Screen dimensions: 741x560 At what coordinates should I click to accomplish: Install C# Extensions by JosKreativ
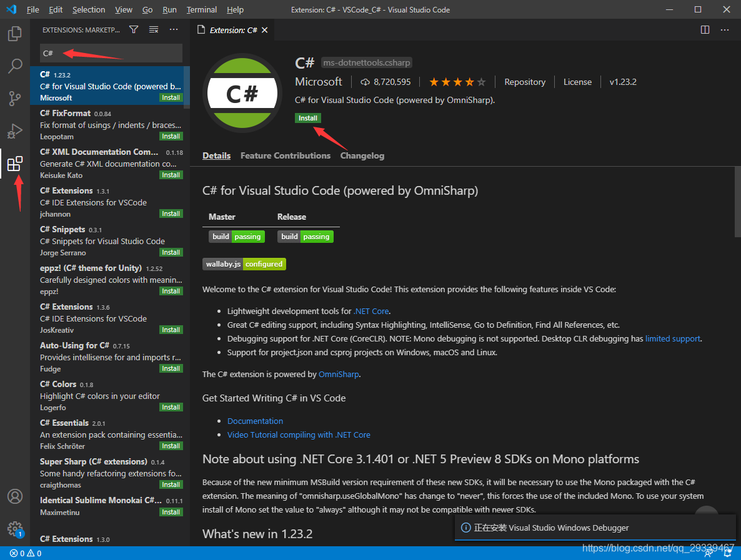click(x=171, y=330)
